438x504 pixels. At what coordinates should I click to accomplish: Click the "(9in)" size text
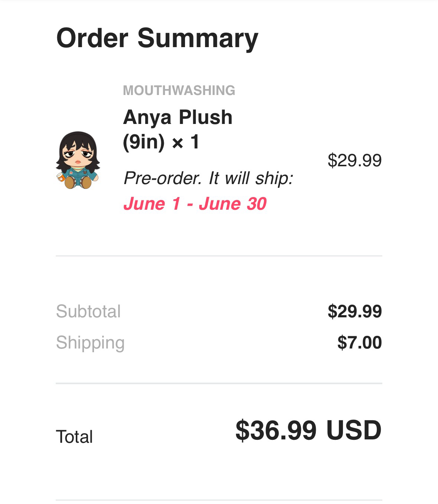coord(143,142)
